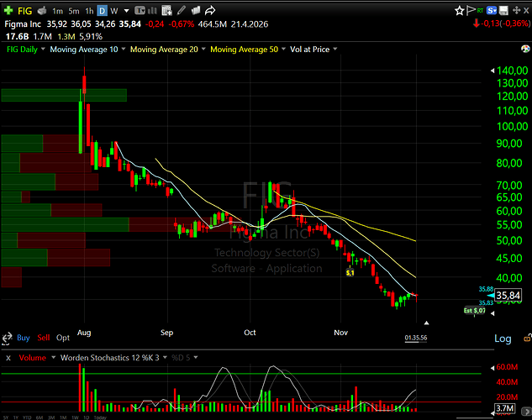Click the Opt link

[63, 338]
